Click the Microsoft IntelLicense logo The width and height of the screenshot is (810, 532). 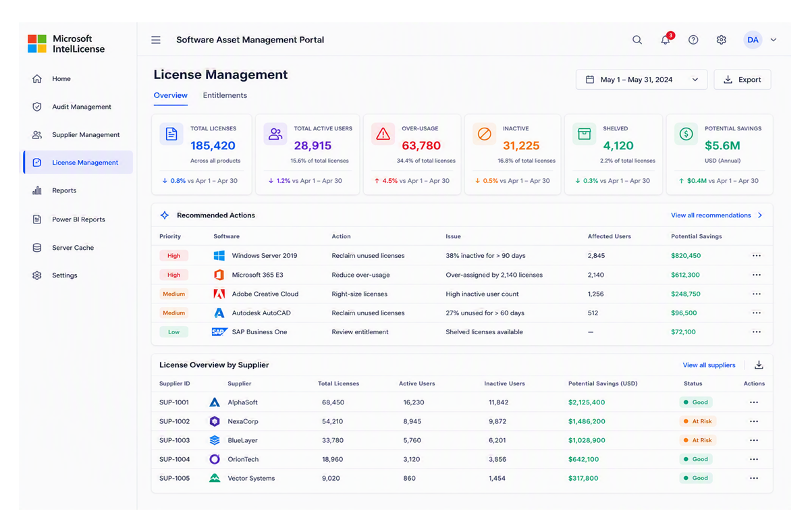[x=66, y=44]
